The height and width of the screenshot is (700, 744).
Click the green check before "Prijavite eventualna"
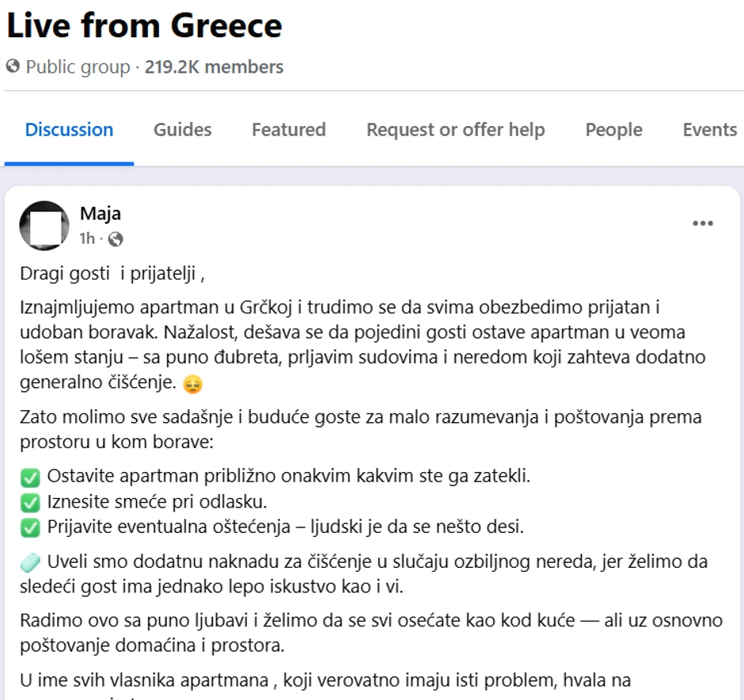(30, 527)
